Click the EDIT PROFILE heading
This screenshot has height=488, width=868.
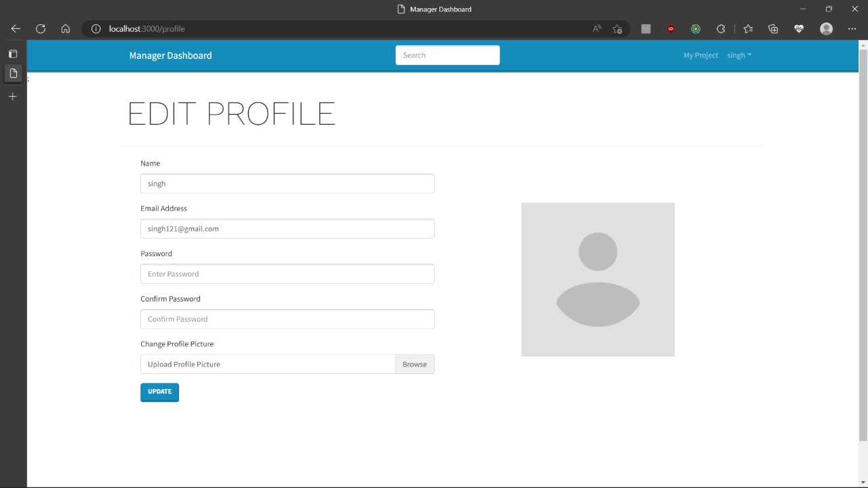(231, 113)
